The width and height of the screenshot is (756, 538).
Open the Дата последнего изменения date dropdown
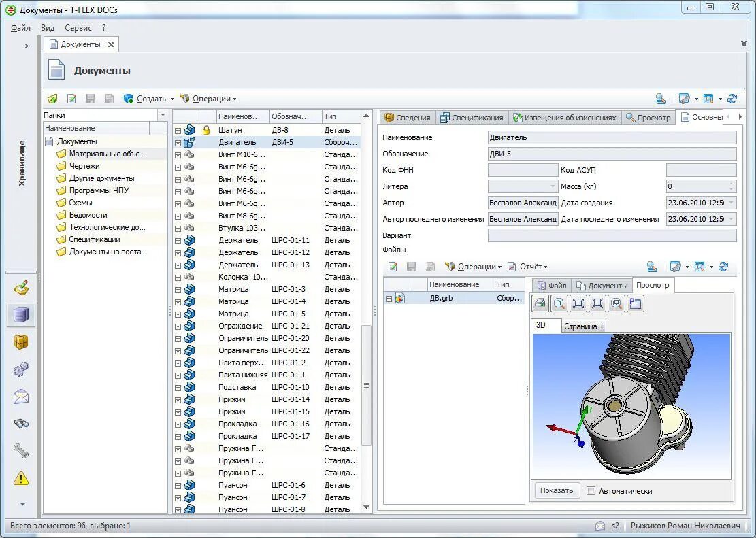point(732,219)
